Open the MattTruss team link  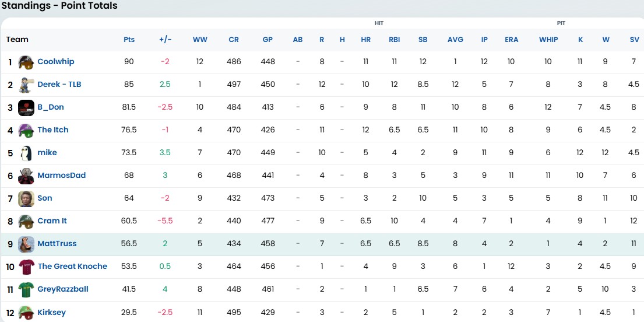tap(57, 244)
